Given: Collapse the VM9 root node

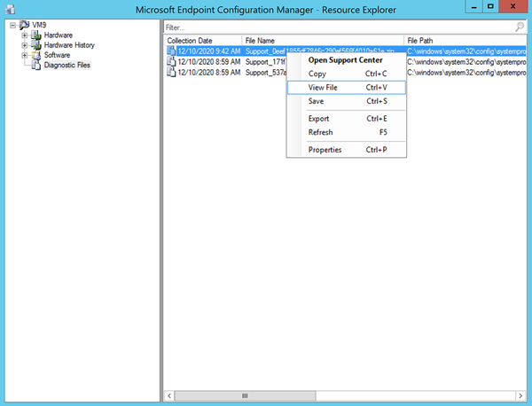Looking at the screenshot, I should (13, 25).
